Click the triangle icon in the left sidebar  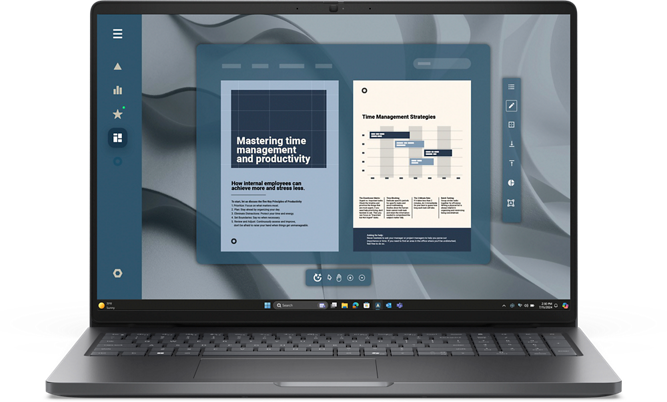coord(118,66)
